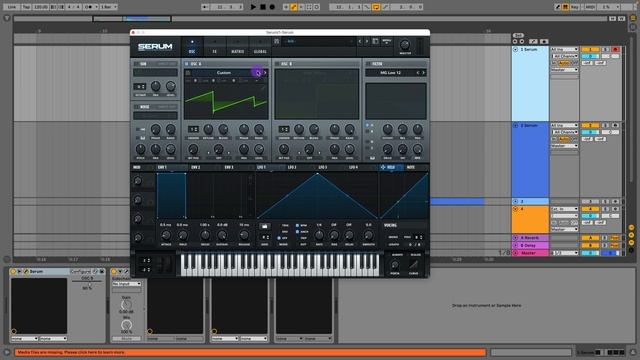Click the LFO RATE knob

pyautogui.click(x=319, y=235)
